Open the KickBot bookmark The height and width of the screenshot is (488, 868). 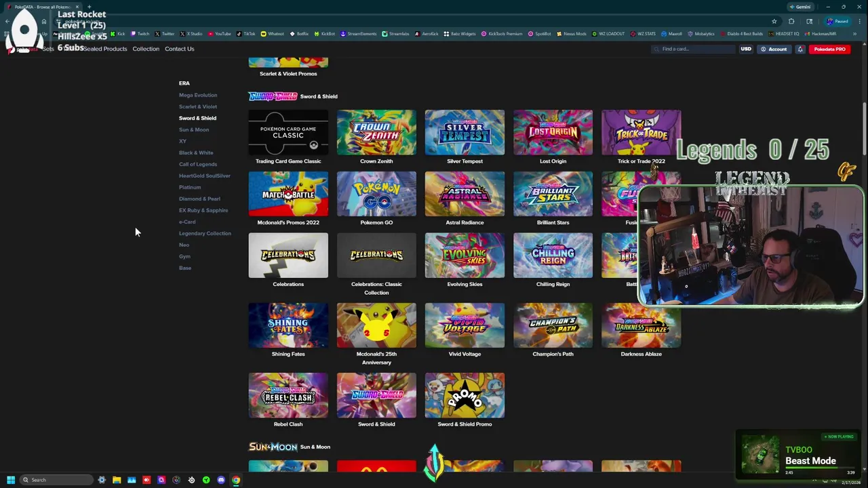pos(325,34)
